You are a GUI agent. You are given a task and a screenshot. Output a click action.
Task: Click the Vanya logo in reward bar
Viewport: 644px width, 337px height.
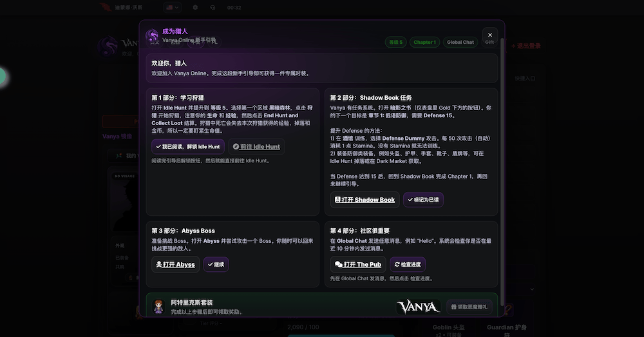coord(418,307)
